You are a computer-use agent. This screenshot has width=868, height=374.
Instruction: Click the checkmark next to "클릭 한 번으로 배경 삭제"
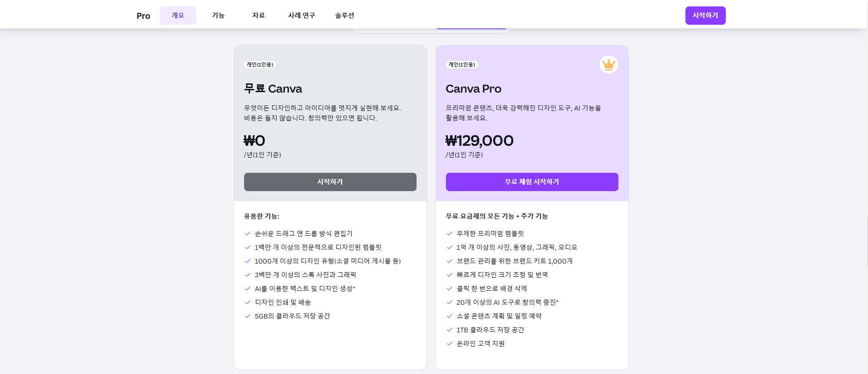(449, 289)
